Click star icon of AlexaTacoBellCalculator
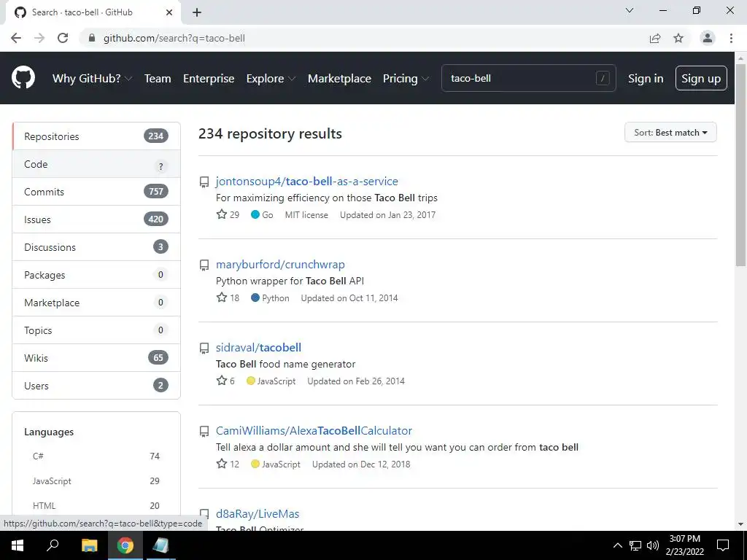The width and height of the screenshot is (747, 560). click(x=222, y=464)
